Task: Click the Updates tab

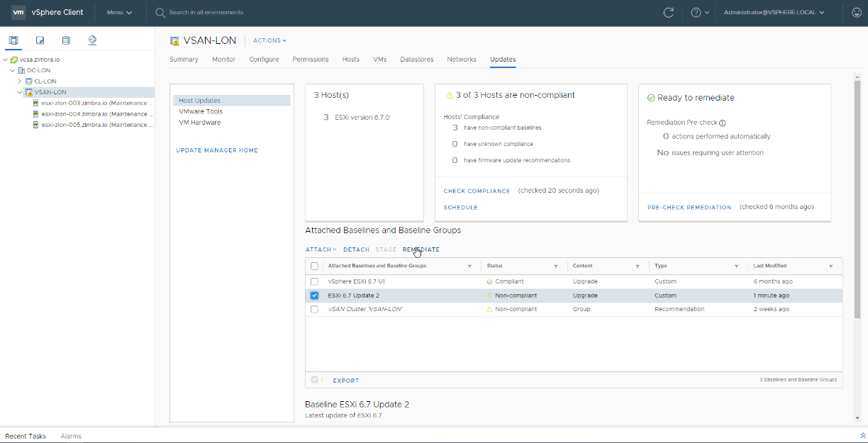Action: (503, 60)
